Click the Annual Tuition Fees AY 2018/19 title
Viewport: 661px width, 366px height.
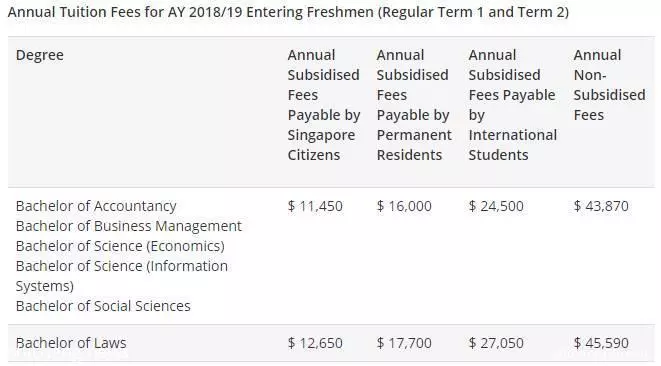pos(288,12)
